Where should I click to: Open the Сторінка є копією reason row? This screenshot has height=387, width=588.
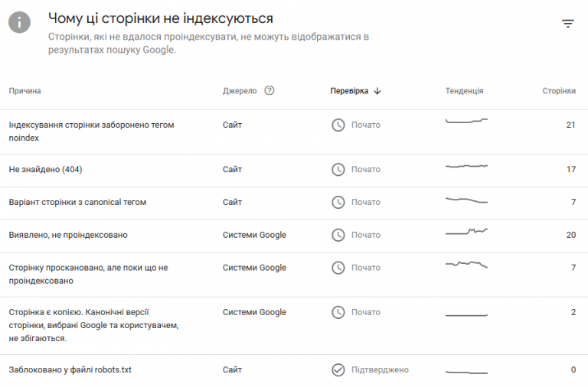pyautogui.click(x=294, y=326)
